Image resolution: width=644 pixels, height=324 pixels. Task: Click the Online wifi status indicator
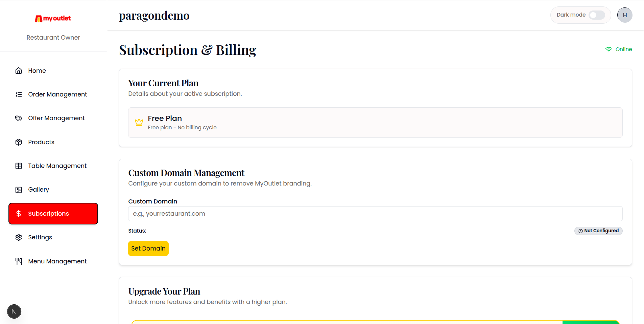tap(618, 49)
